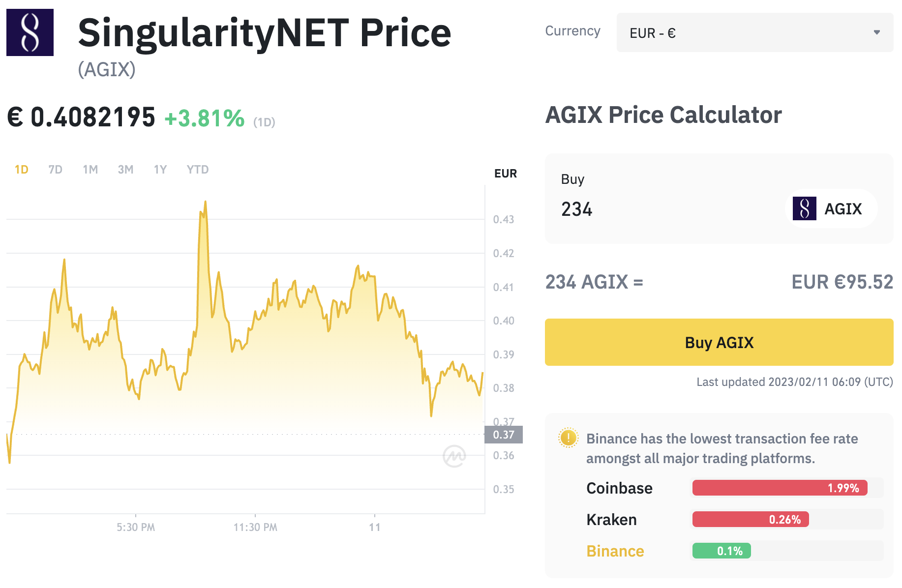The width and height of the screenshot is (902, 588).
Task: Show the 1Y price chart
Action: (160, 170)
